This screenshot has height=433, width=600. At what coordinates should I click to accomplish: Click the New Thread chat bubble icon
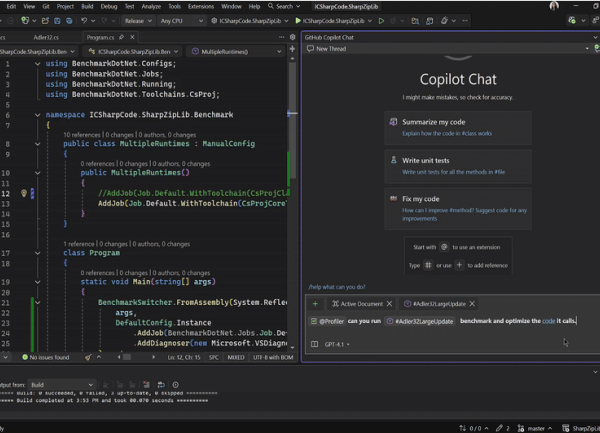tap(310, 49)
